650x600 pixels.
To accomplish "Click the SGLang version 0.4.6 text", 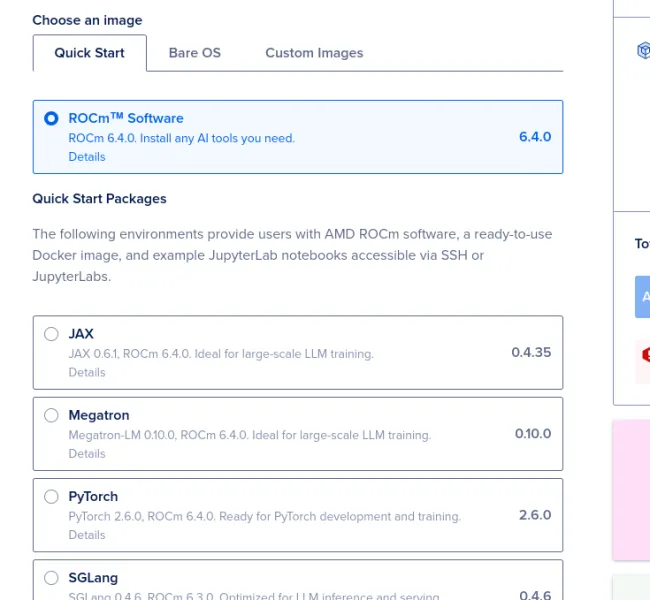I will point(535,595).
